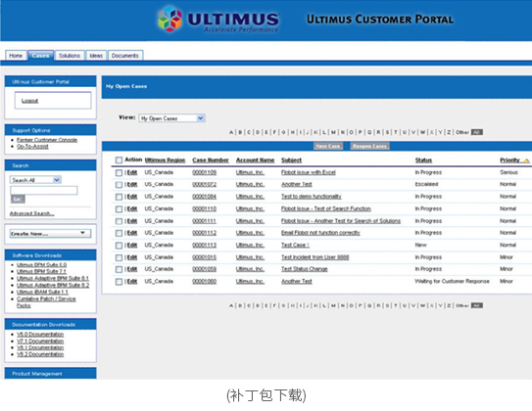Edit the case 00001060 row
This screenshot has height=411, width=532.
pyautogui.click(x=132, y=281)
